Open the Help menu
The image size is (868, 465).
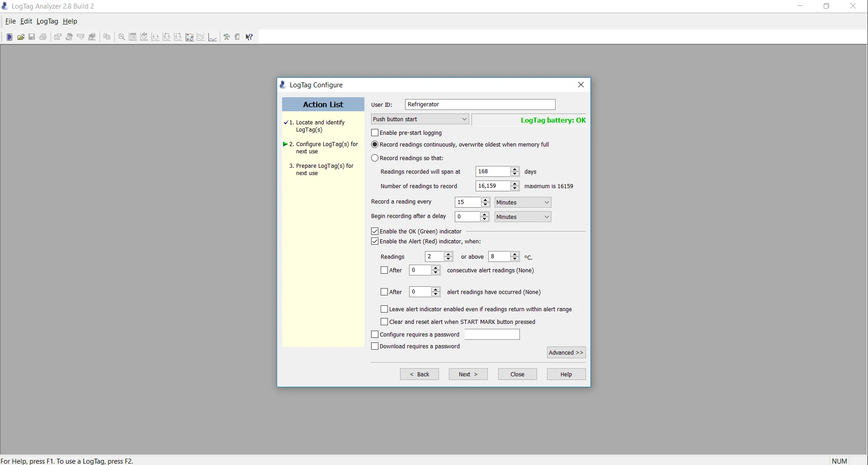pyautogui.click(x=70, y=21)
